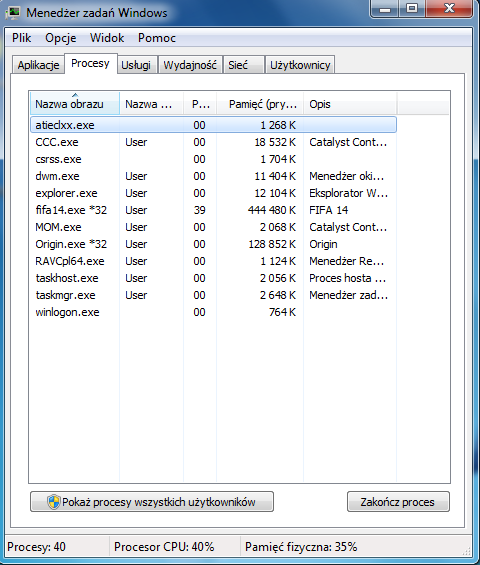Click Pokaż procesy wszystkich użytkowników button
The image size is (480, 565).
[152, 502]
